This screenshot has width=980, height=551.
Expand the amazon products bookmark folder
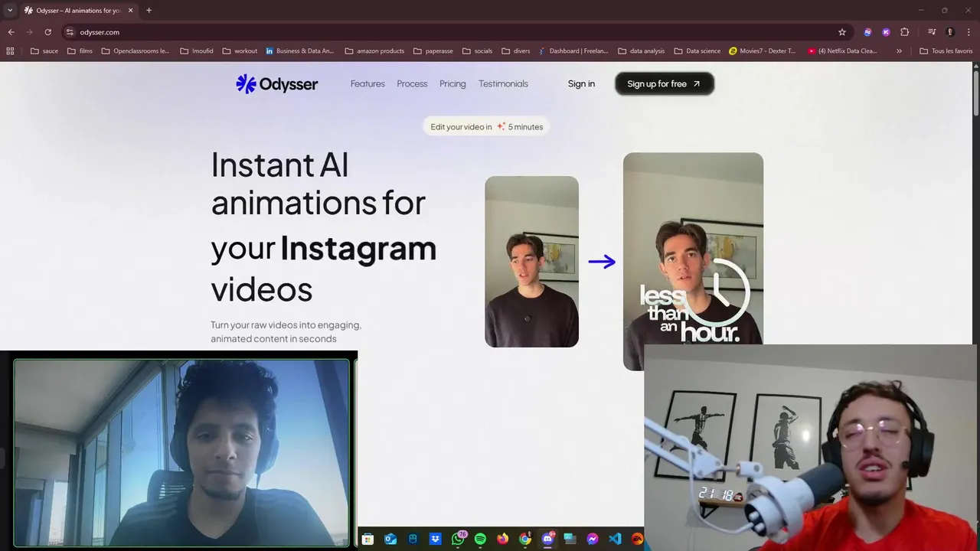point(374,51)
